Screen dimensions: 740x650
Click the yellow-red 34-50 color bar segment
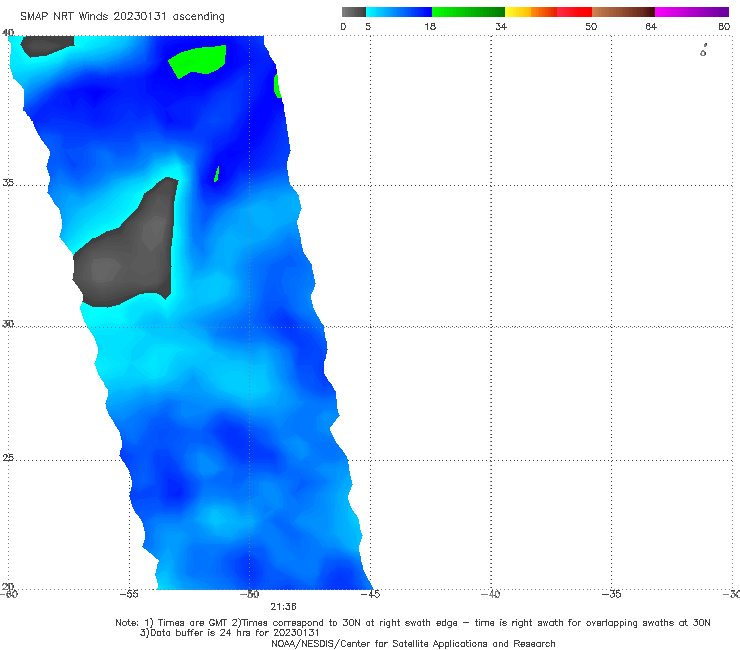click(x=548, y=12)
